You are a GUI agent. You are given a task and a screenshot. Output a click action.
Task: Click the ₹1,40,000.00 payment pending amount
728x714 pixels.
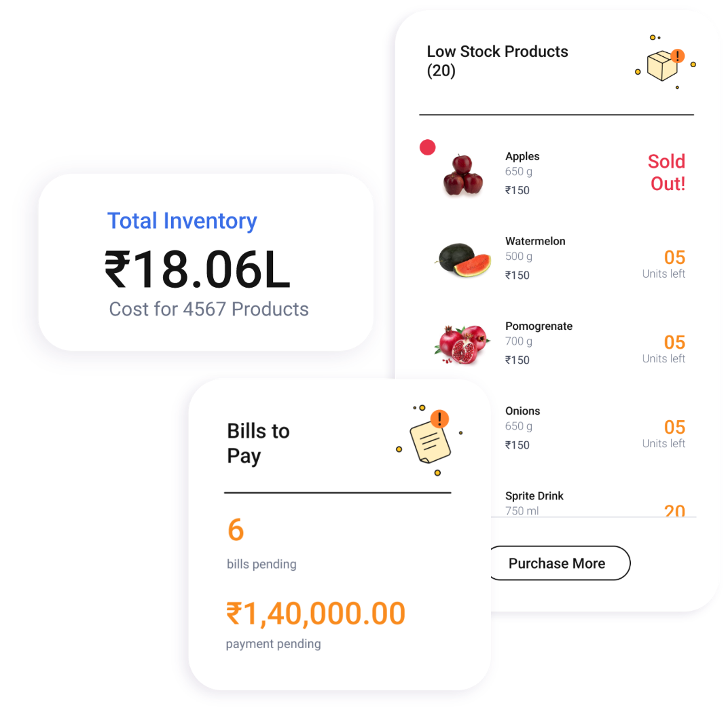pos(316,614)
